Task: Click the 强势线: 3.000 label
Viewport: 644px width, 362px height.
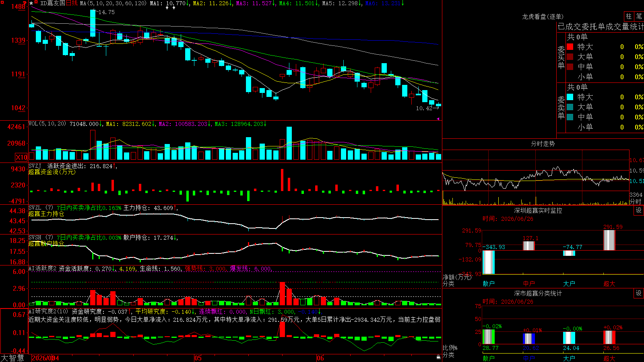Action: point(205,269)
